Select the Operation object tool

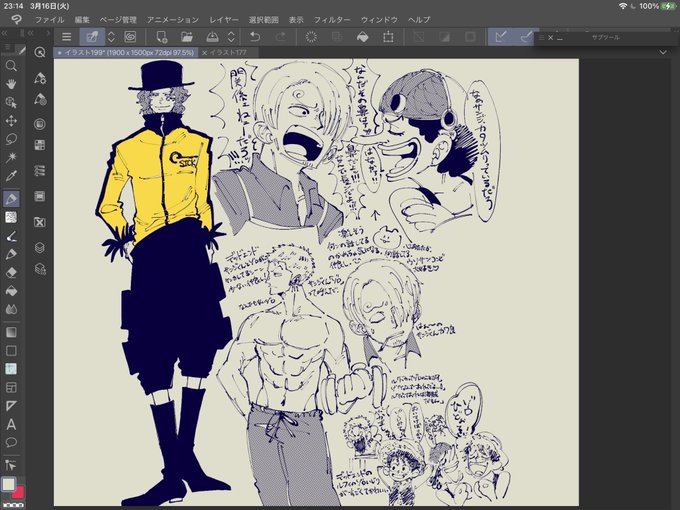tap(11, 102)
